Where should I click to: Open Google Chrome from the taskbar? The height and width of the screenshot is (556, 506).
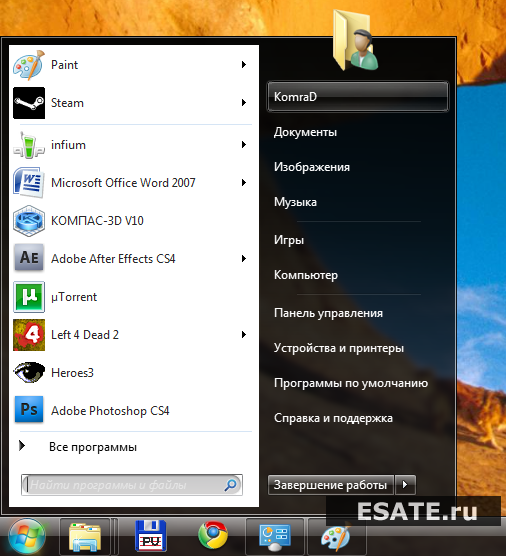pos(213,535)
